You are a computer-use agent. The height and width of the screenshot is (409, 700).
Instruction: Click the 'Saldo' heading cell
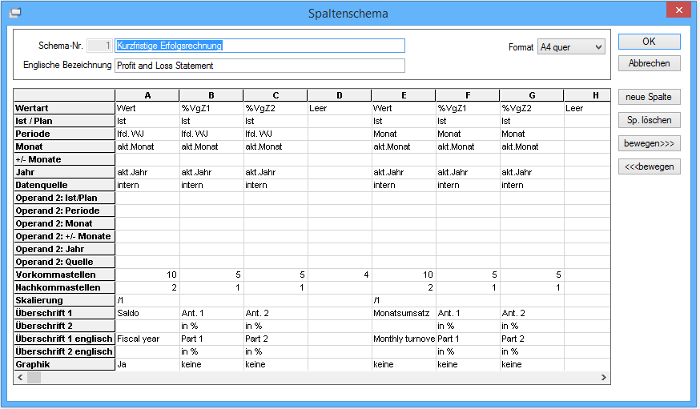pyautogui.click(x=147, y=313)
